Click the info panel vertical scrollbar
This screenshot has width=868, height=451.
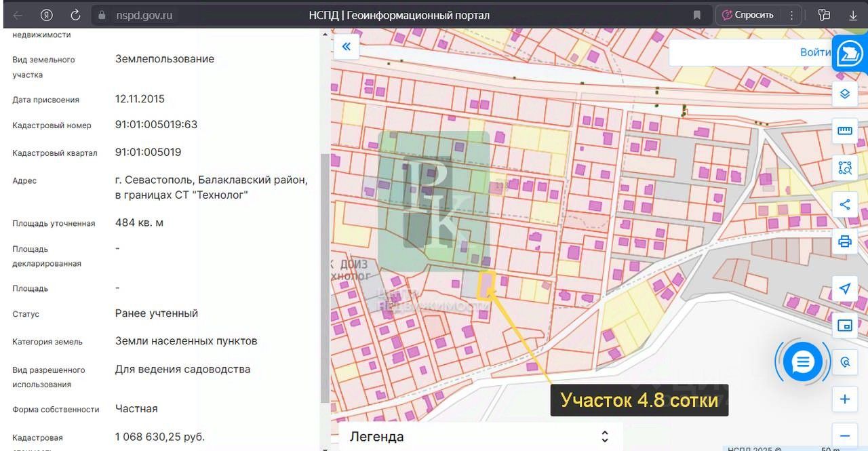pos(325,271)
